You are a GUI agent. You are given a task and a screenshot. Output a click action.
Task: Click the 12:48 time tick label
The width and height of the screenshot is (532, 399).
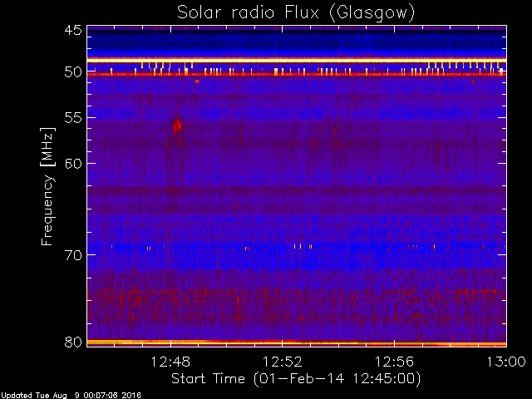point(170,362)
